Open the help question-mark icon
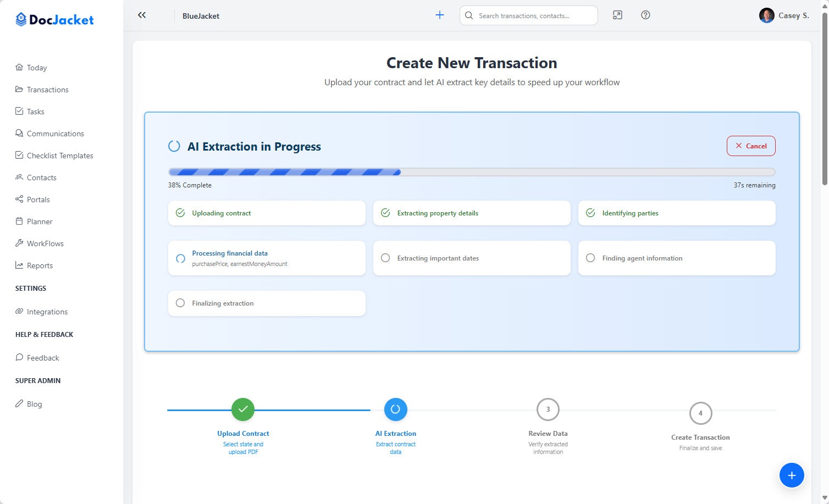Image resolution: width=829 pixels, height=504 pixels. (645, 15)
